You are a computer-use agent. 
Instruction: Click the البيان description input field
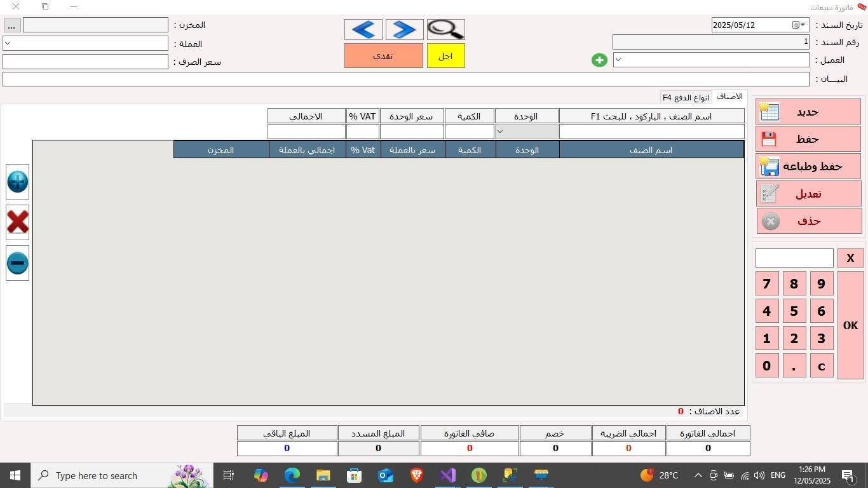point(405,79)
